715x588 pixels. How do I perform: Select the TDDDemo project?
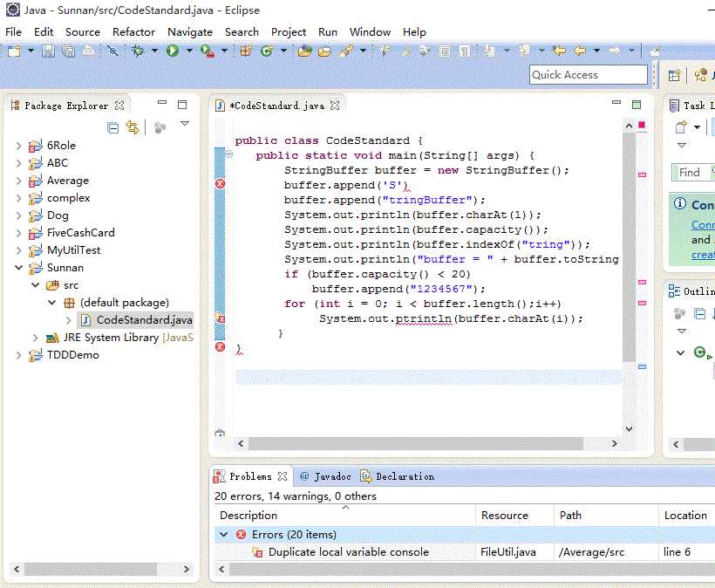click(x=73, y=355)
